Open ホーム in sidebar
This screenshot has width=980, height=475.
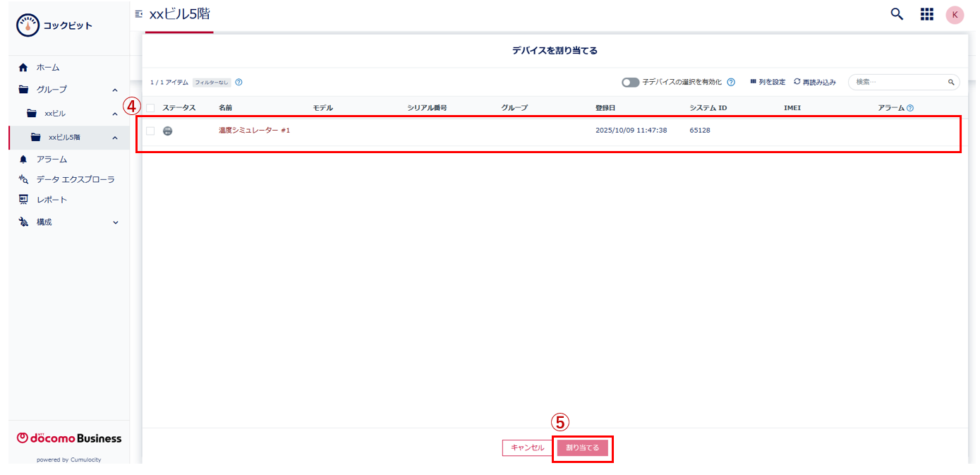[48, 68]
